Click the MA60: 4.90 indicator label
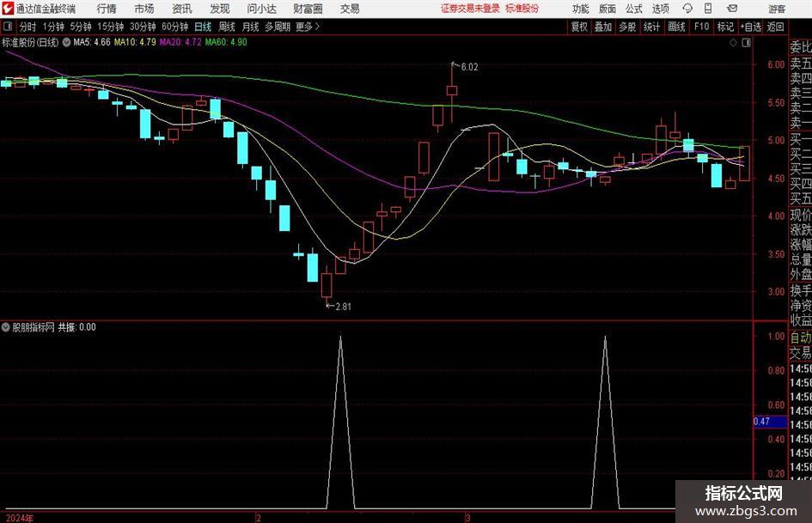812x523 pixels. (x=226, y=42)
